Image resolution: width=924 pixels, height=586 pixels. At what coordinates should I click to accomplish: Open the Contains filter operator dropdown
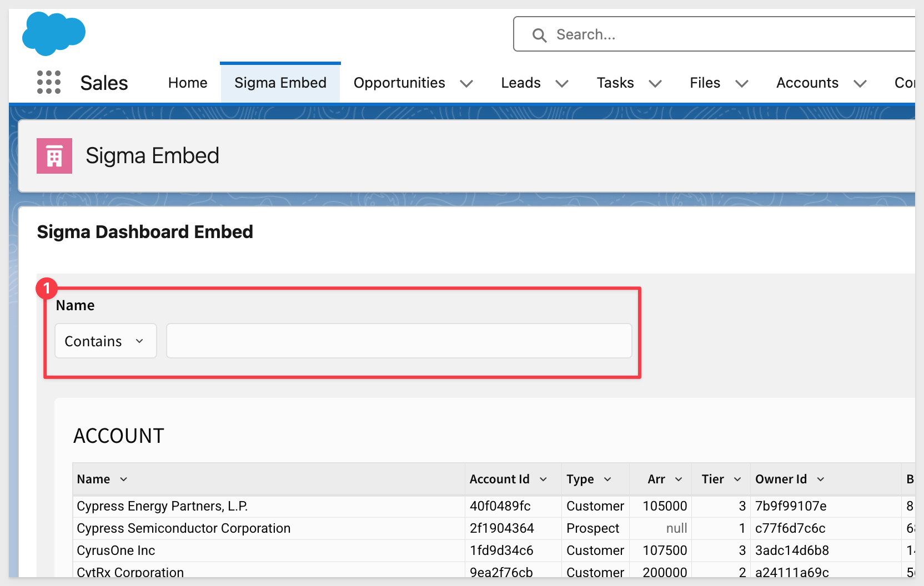(x=106, y=341)
